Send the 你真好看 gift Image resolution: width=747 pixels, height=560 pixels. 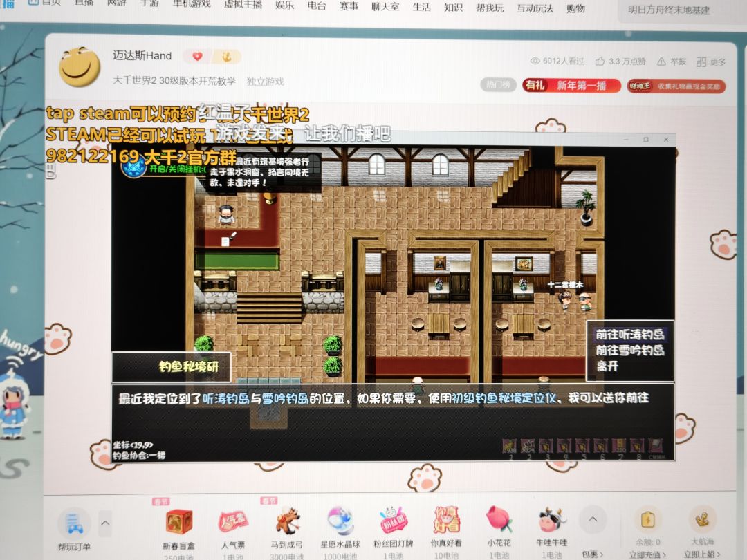446,520
